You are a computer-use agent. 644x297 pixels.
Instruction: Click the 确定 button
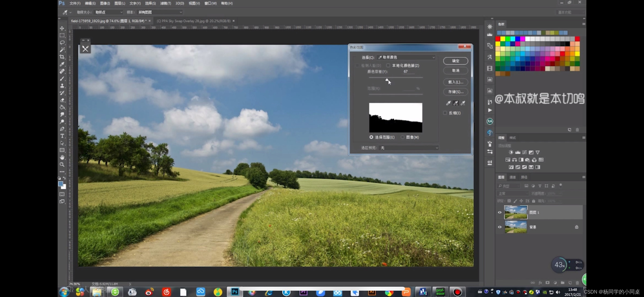pos(456,61)
